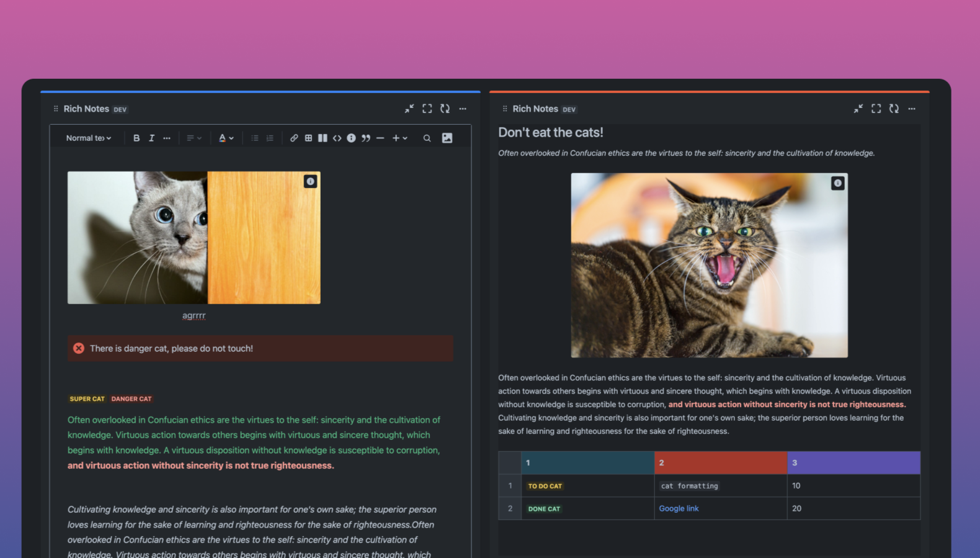Insert an info panel
The height and width of the screenshot is (558, 980).
coord(351,138)
